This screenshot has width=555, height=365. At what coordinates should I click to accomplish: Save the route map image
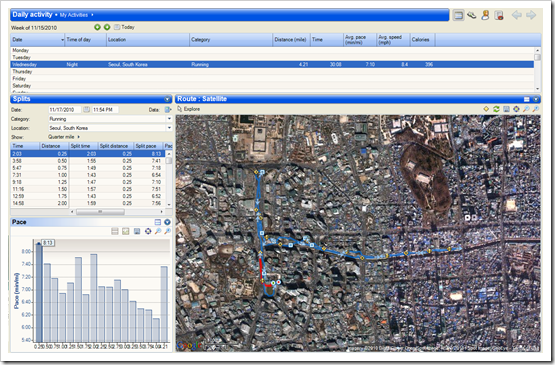[506, 109]
